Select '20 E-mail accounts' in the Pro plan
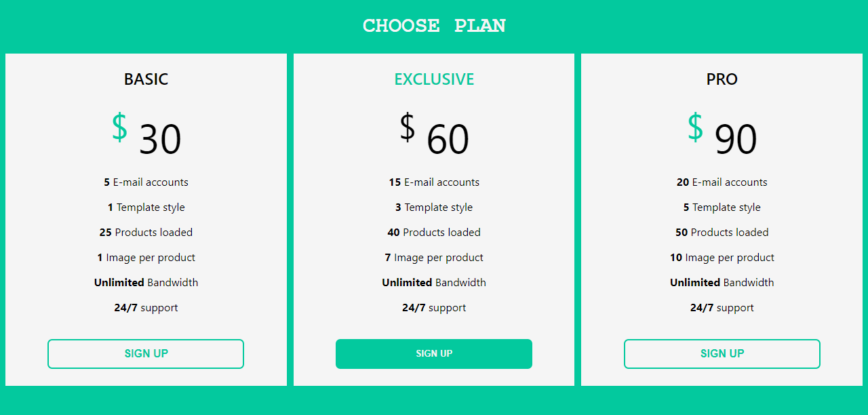This screenshot has width=868, height=415. [722, 182]
